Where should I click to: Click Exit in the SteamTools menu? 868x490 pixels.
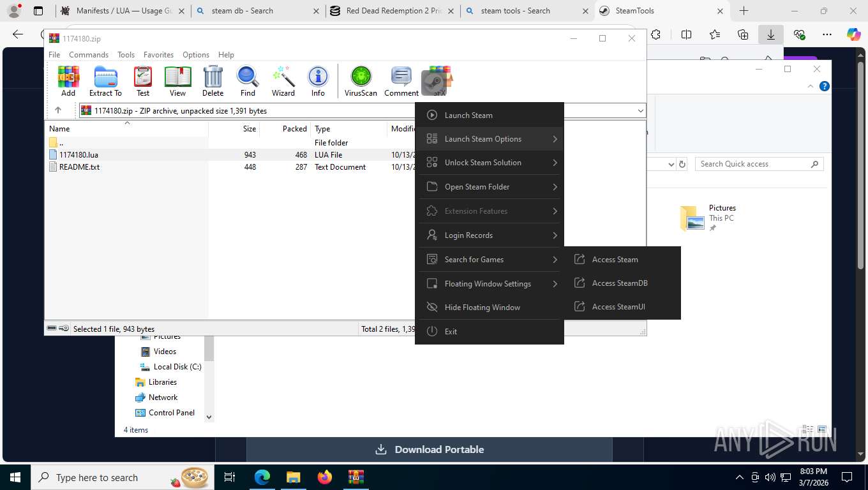(x=490, y=331)
